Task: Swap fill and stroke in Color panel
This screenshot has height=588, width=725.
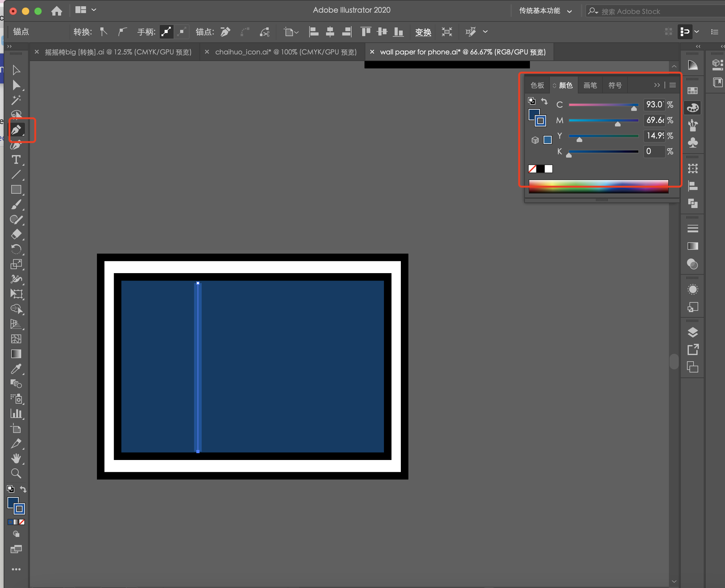Action: [544, 101]
